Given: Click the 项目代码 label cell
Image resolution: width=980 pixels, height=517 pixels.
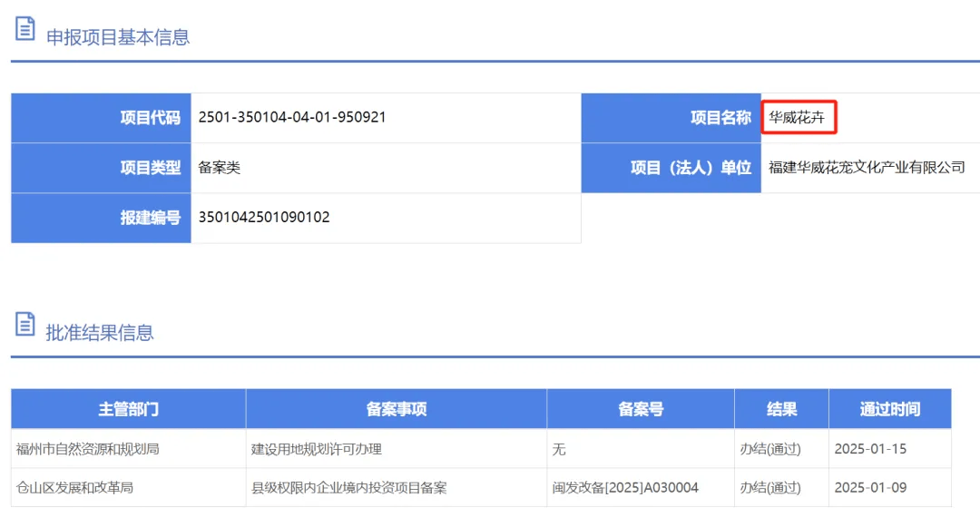Looking at the screenshot, I should click(102, 118).
